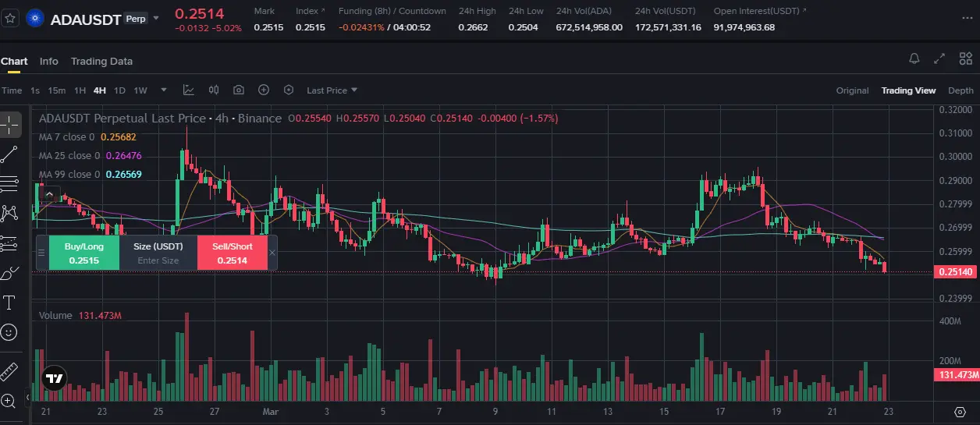Click the MA 99 close 0 indicator legend
The image size is (980, 425).
[x=90, y=175]
